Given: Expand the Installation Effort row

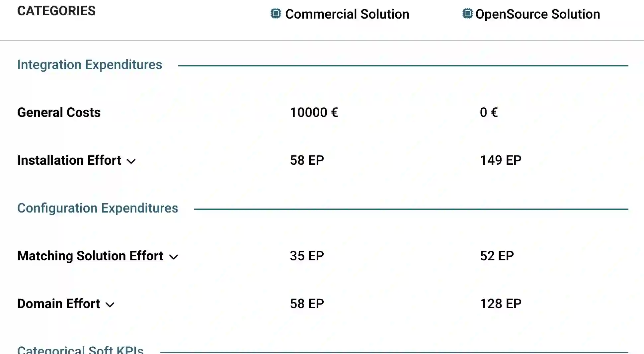Looking at the screenshot, I should click(x=131, y=161).
